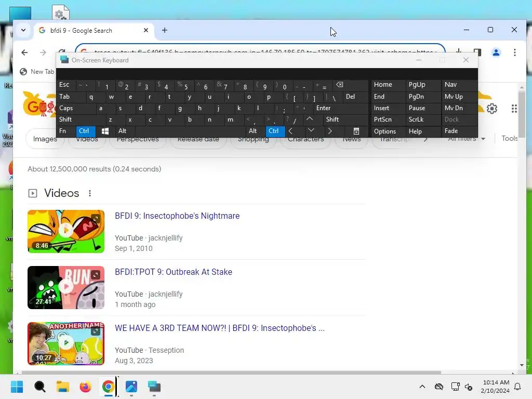Image resolution: width=532 pixels, height=399 pixels.
Task: Click the Enter key on keyboard
Action: tap(340, 108)
